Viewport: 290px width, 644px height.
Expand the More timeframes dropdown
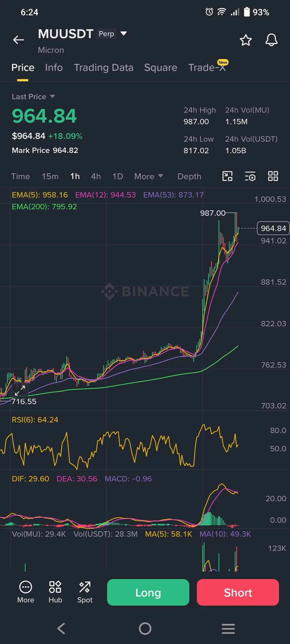148,176
